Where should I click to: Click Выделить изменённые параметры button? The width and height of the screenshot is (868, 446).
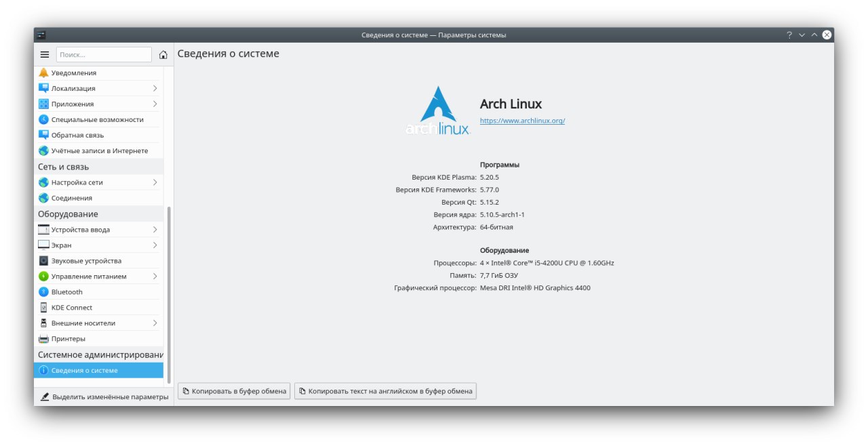[104, 397]
